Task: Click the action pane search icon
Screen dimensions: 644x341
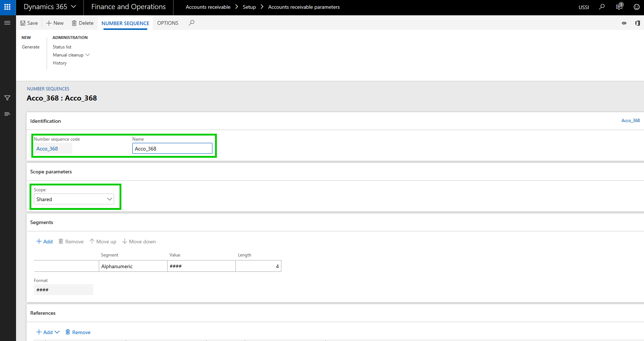Action: (x=191, y=23)
